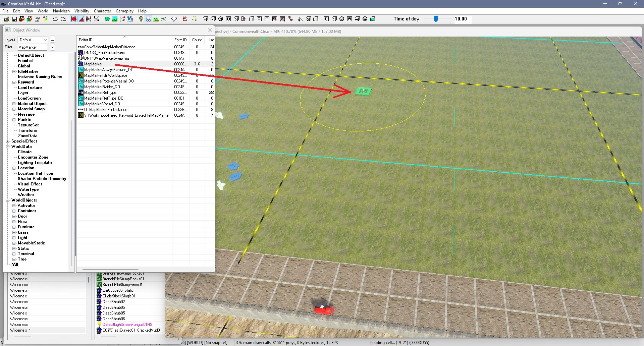The image size is (644, 346).
Task: Toggle grass display in toolbar
Action: pos(156,19)
